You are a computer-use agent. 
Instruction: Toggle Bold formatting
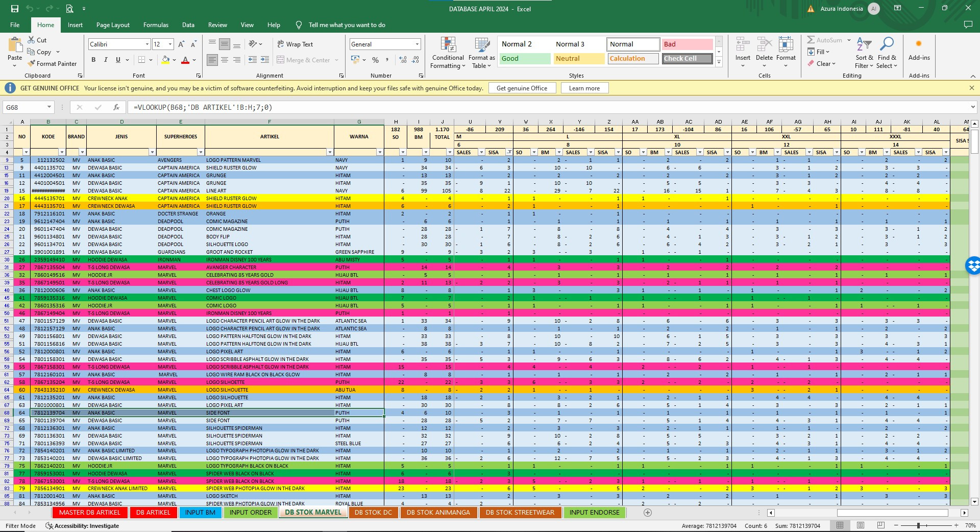pos(93,60)
